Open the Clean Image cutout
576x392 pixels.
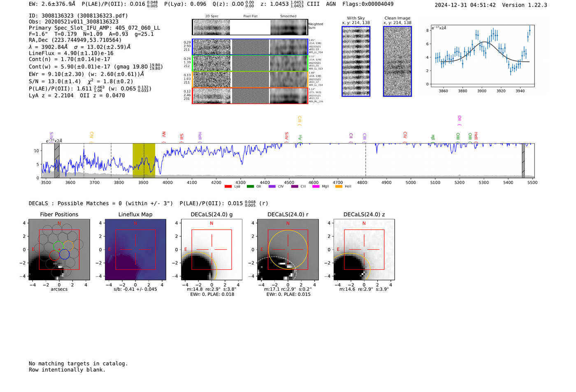pyautogui.click(x=397, y=61)
